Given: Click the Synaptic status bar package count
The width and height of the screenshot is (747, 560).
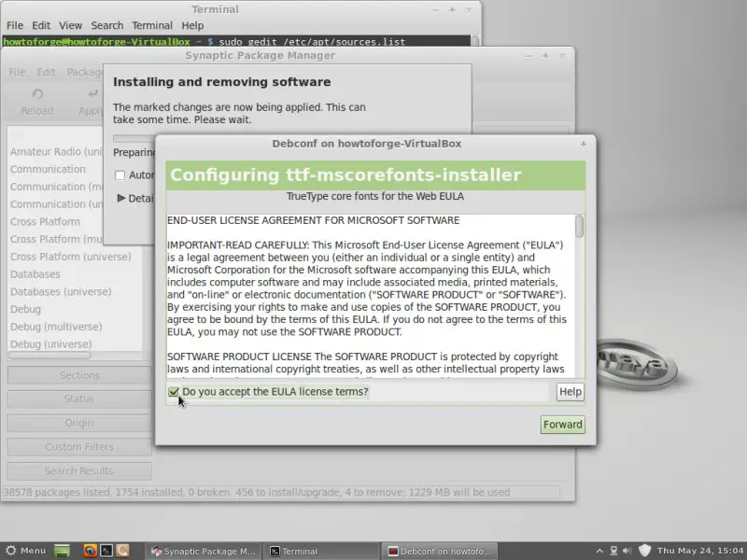Looking at the screenshot, I should point(256,493).
